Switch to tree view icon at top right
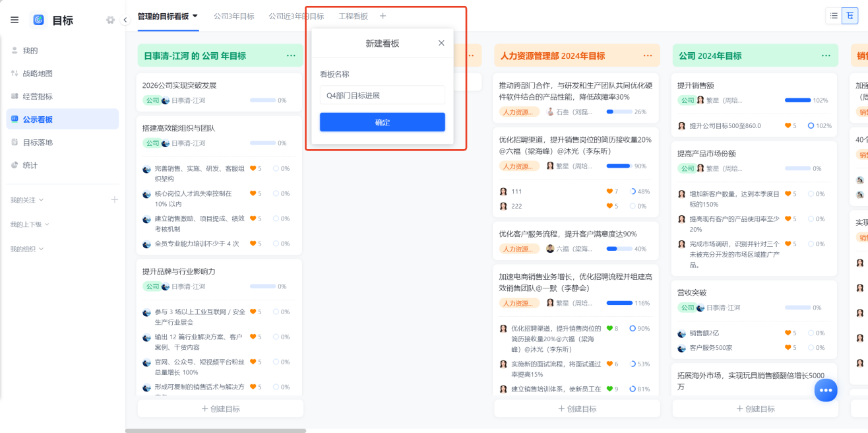 pyautogui.click(x=850, y=16)
